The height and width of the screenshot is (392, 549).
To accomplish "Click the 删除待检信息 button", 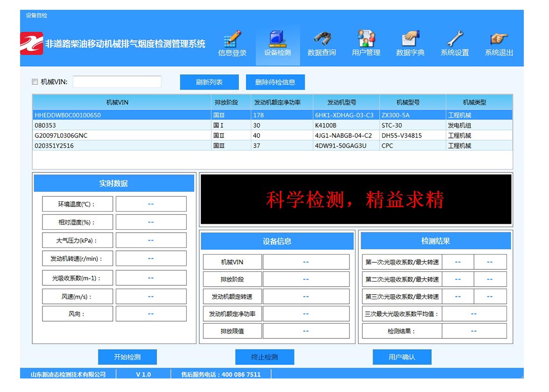I will click(275, 82).
